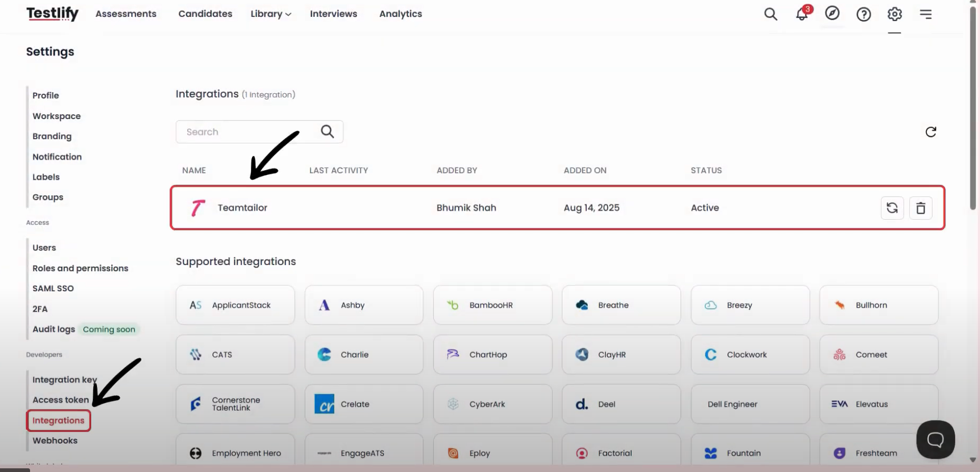The height and width of the screenshot is (472, 980).
Task: Go to the Assessments tab
Action: (126, 14)
